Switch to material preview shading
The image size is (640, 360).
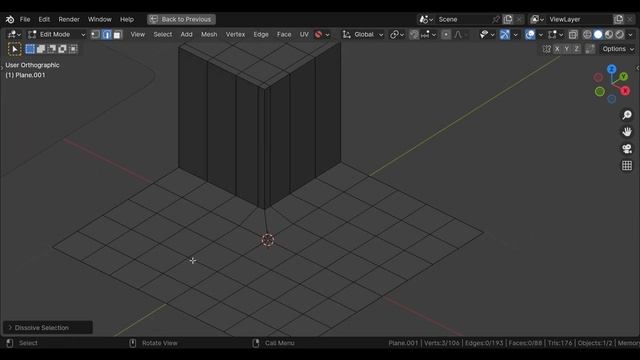click(x=609, y=35)
